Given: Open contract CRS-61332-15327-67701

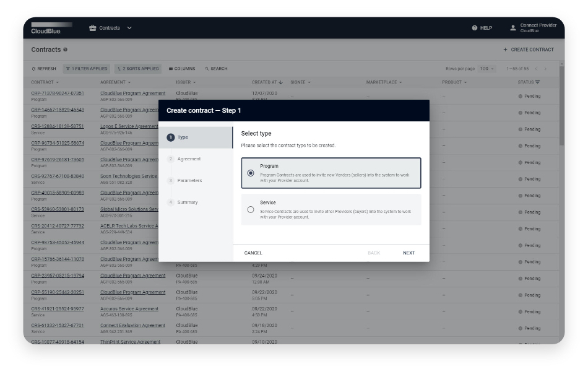Looking at the screenshot, I should tap(58, 325).
